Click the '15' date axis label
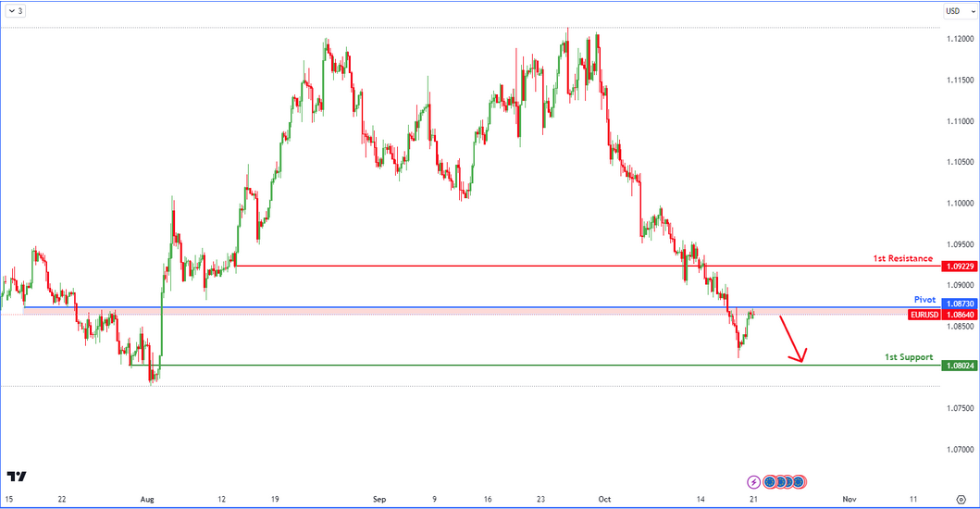 click(8, 499)
